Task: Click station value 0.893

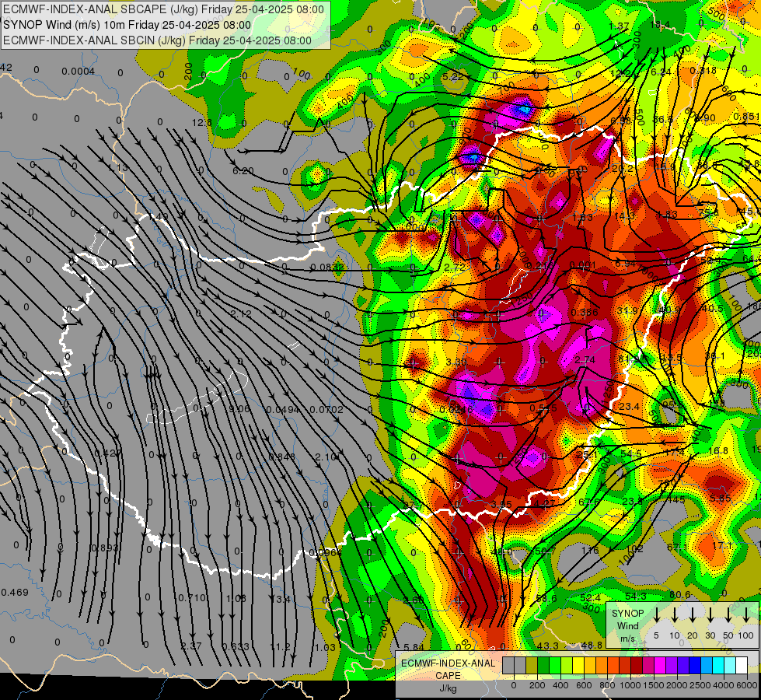Action: tap(105, 548)
